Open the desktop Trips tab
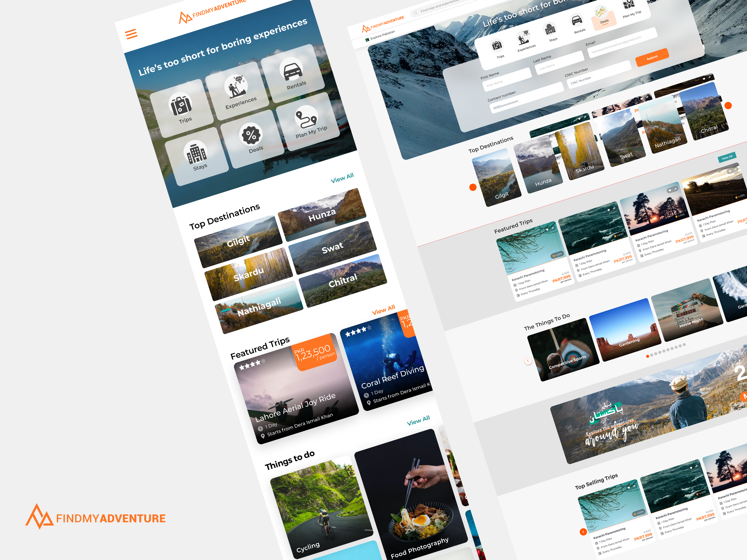The width and height of the screenshot is (747, 560). (497, 46)
